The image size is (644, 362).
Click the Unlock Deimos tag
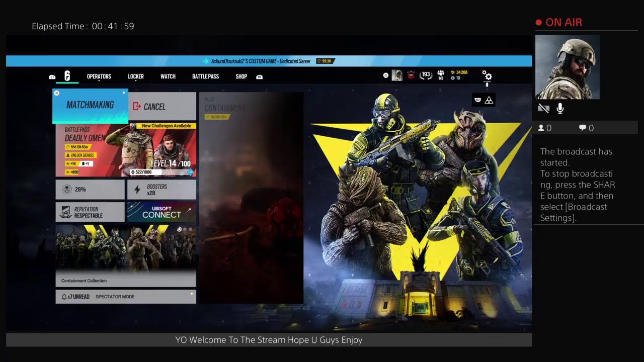pos(80,155)
